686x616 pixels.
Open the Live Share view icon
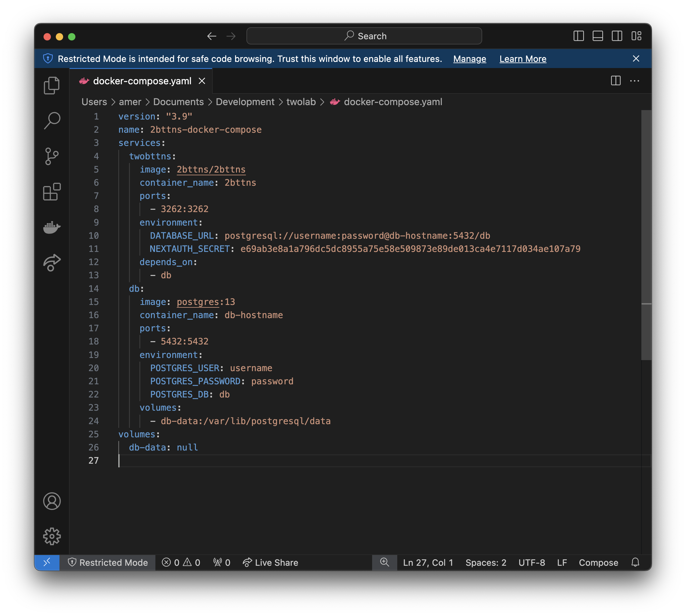pos(52,263)
